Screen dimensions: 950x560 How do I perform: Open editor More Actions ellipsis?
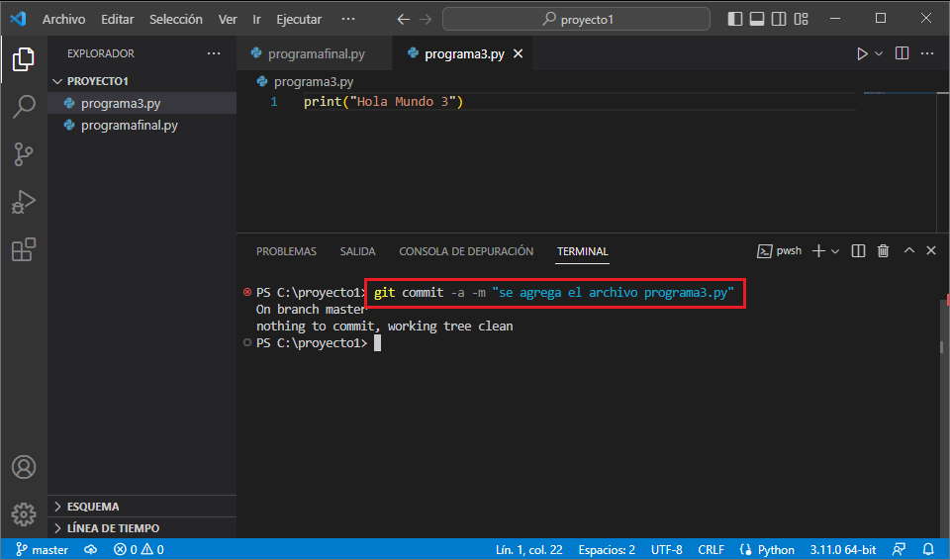pos(927,53)
